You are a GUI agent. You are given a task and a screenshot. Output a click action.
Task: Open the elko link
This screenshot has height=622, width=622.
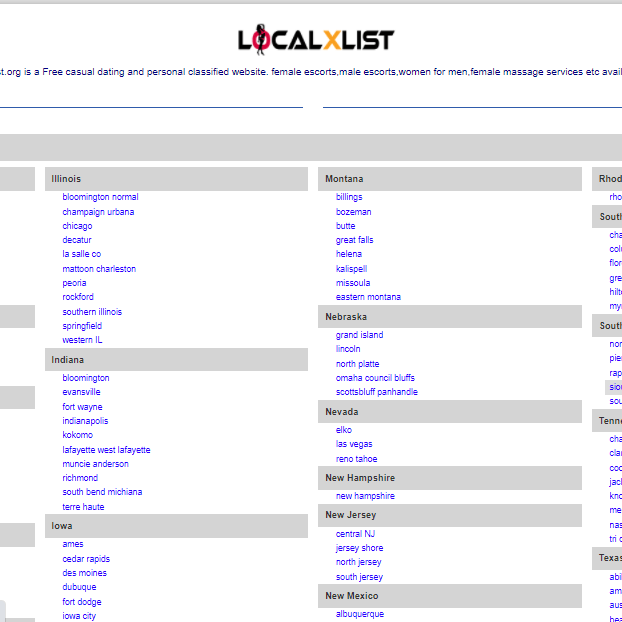344,430
